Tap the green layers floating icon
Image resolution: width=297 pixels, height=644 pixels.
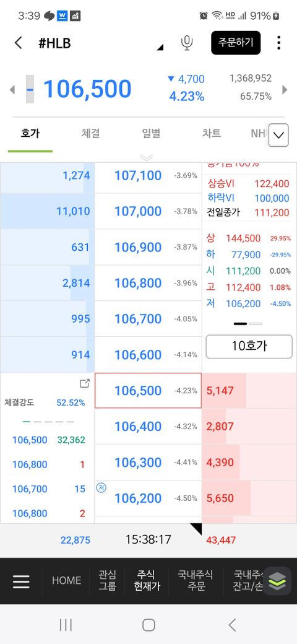277,581
